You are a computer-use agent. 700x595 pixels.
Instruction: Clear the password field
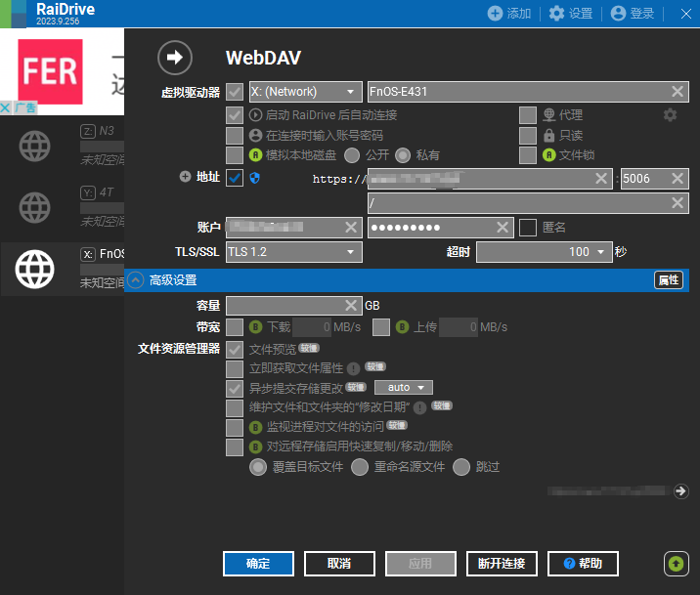[503, 228]
